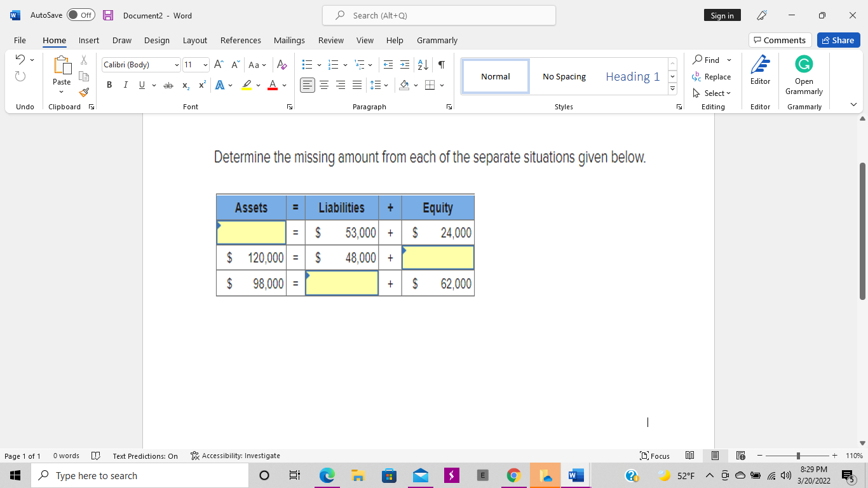Screen dimensions: 868x488
Task: Switch to the References tab
Action: coord(241,40)
